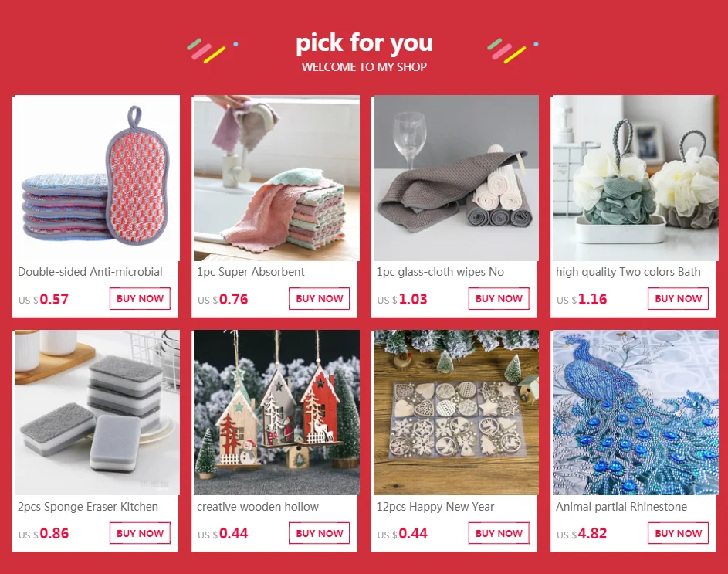
Task: Buy the Double-sided Anti-microbial sponge now
Action: point(140,299)
